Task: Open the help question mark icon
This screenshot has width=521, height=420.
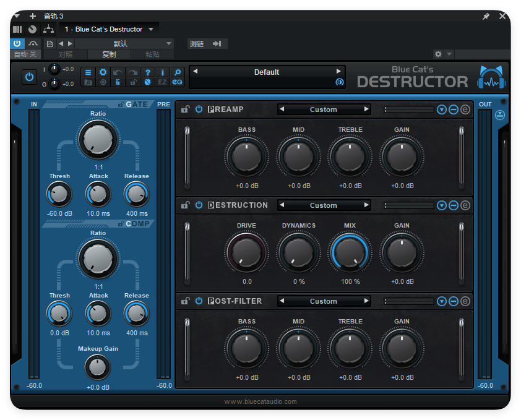Action: tap(147, 72)
